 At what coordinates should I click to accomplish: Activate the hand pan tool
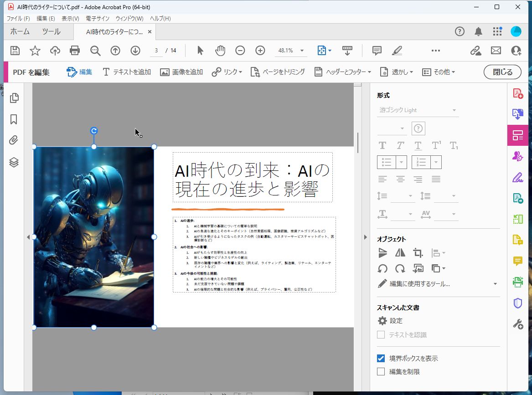[220, 51]
